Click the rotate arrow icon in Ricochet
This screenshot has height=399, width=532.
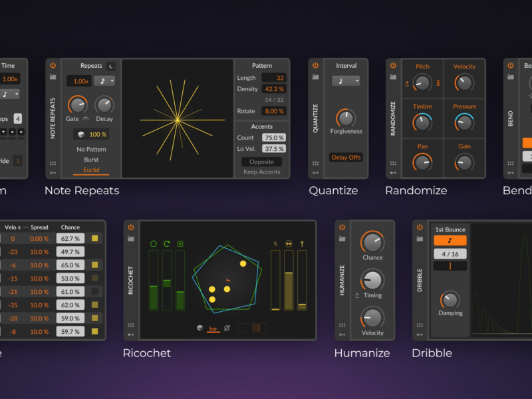166,243
